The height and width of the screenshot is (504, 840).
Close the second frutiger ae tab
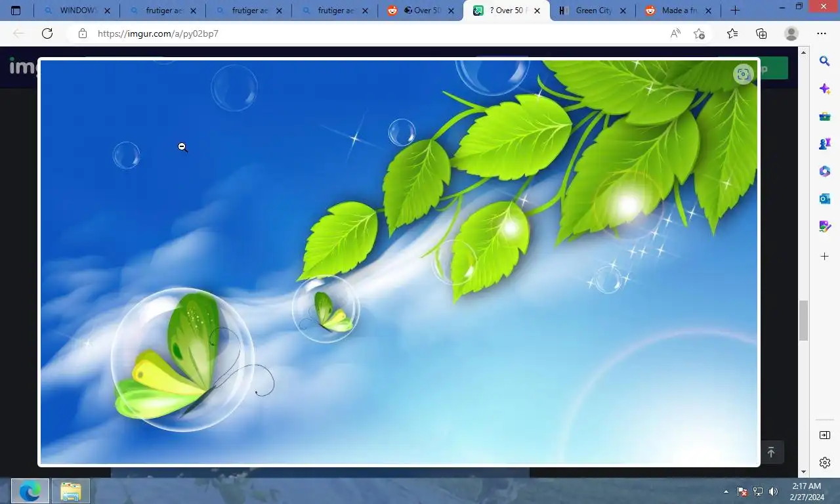pos(280,10)
